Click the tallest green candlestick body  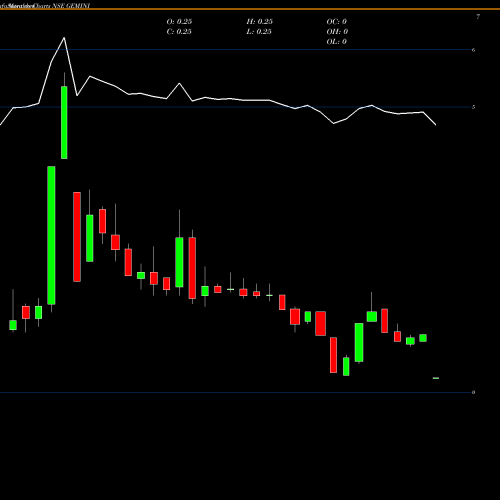(x=51, y=235)
